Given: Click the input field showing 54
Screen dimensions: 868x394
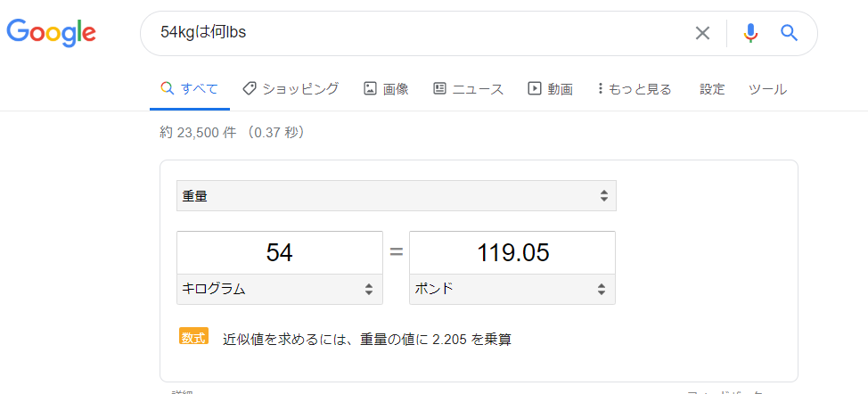Looking at the screenshot, I should click(280, 253).
